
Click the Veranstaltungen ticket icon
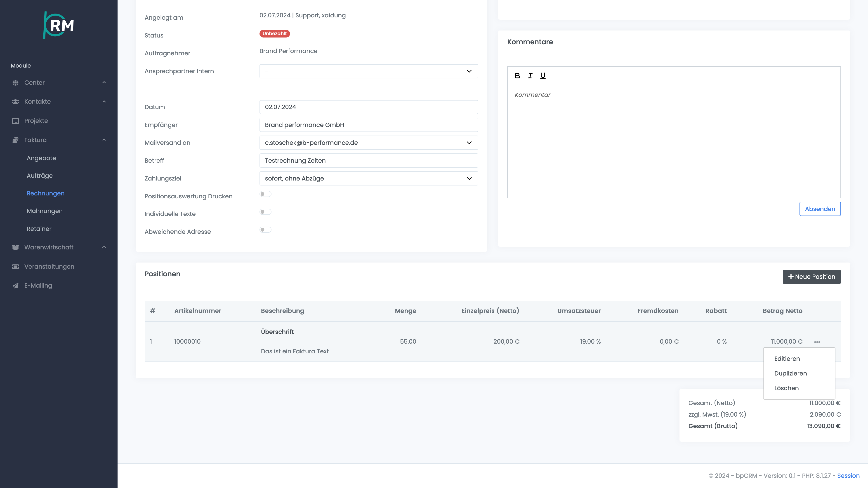click(16, 266)
